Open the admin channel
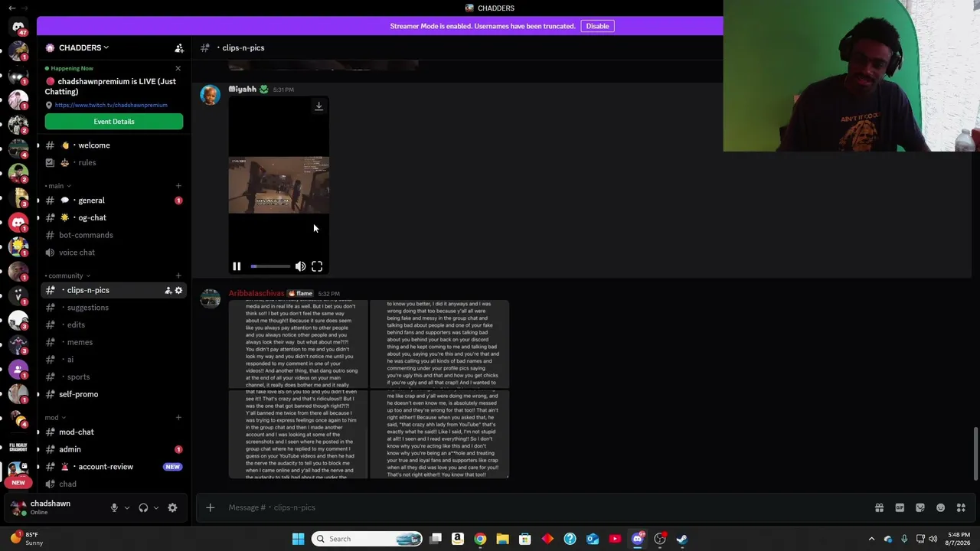This screenshot has height=551, width=980. tap(113, 449)
